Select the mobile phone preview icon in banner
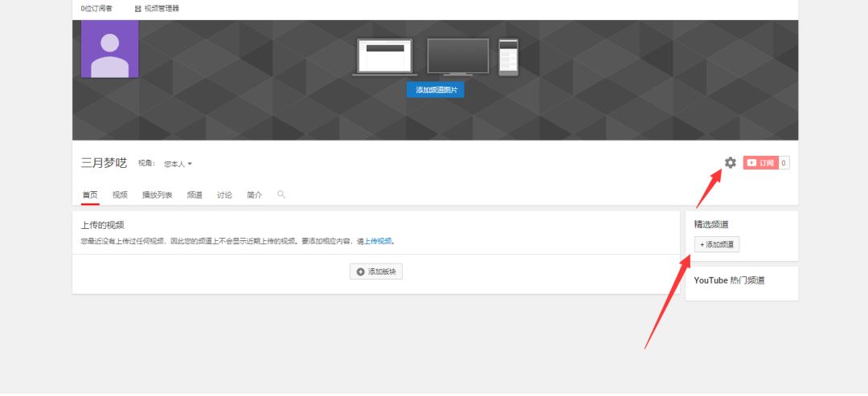The height and width of the screenshot is (396, 868). coord(508,57)
